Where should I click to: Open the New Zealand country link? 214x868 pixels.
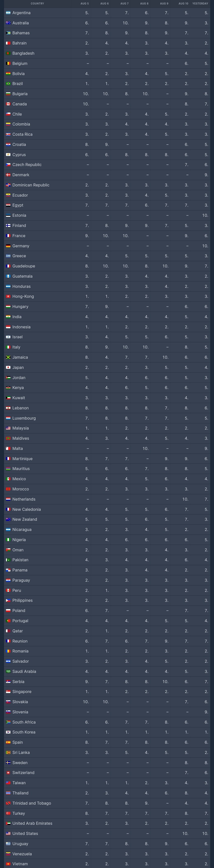25,519
